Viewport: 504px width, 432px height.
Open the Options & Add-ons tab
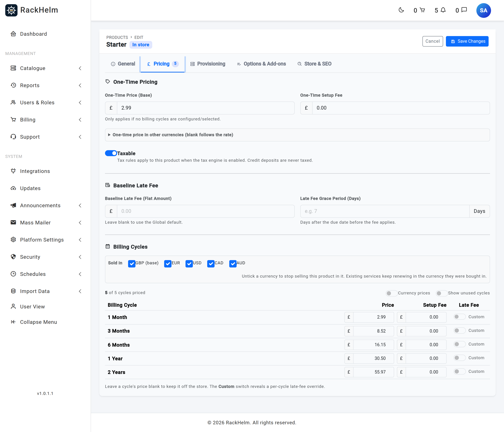(x=261, y=64)
